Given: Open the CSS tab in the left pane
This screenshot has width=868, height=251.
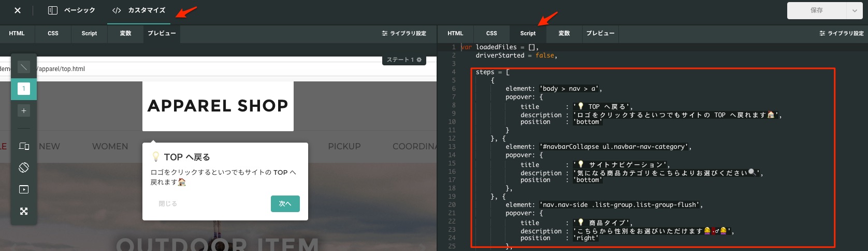Looking at the screenshot, I should click(x=53, y=33).
